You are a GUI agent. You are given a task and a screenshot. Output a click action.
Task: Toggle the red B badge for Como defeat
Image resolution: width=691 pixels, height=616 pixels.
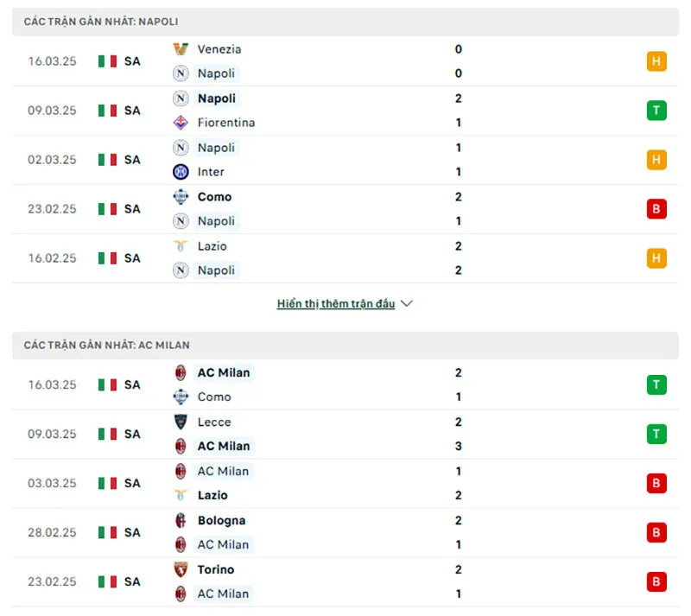coord(656,209)
